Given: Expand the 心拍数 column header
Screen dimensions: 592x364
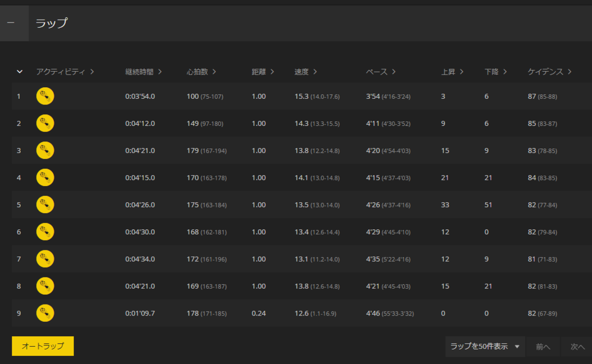Looking at the screenshot, I should point(201,72).
